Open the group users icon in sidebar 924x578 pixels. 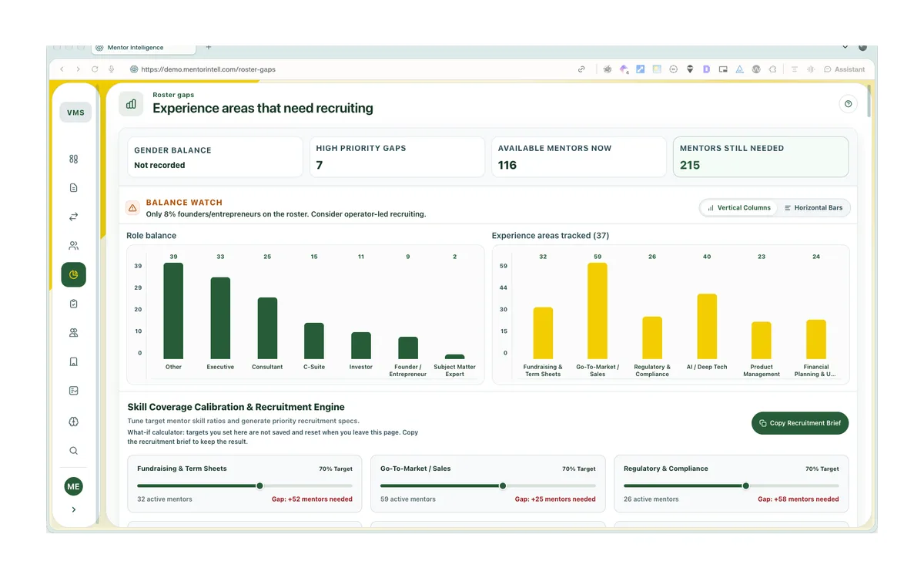(x=73, y=333)
